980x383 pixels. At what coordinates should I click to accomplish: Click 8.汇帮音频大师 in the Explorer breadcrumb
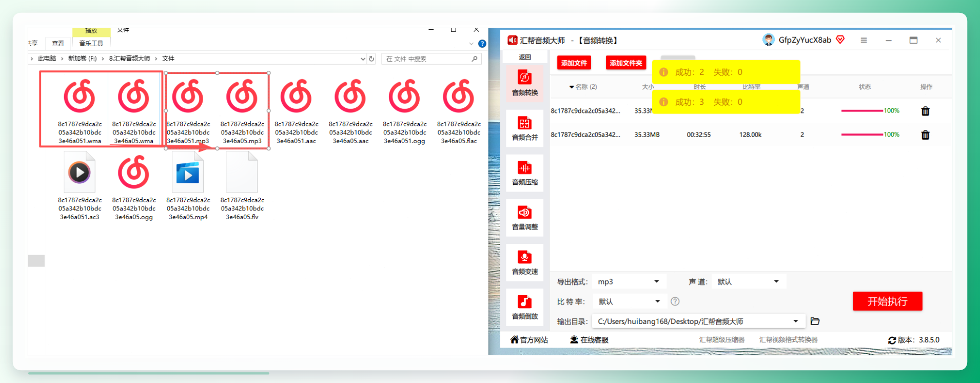[x=129, y=59]
